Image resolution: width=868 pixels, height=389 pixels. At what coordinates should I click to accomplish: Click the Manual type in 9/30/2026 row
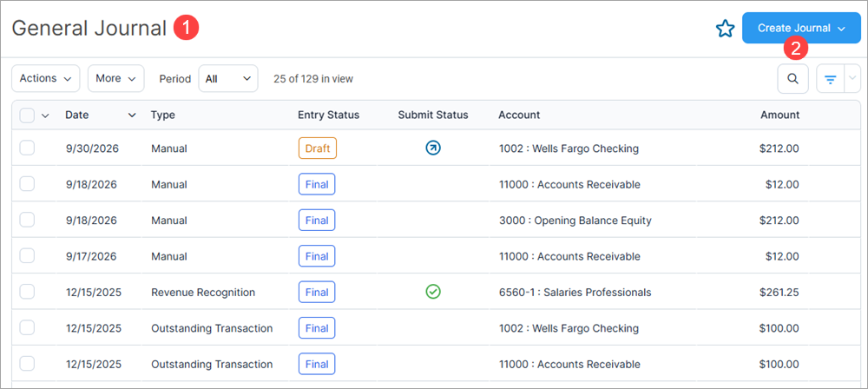(169, 148)
